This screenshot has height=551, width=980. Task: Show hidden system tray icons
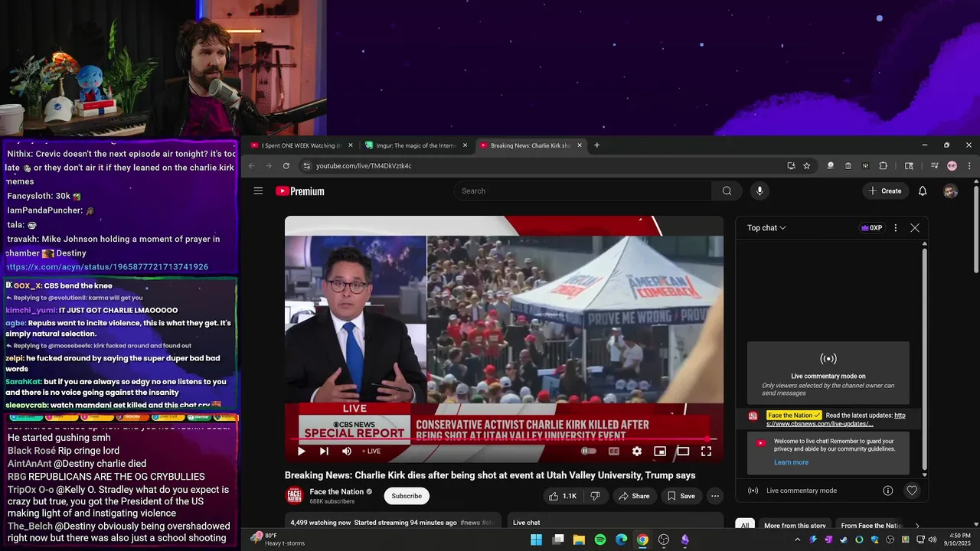[x=797, y=540]
